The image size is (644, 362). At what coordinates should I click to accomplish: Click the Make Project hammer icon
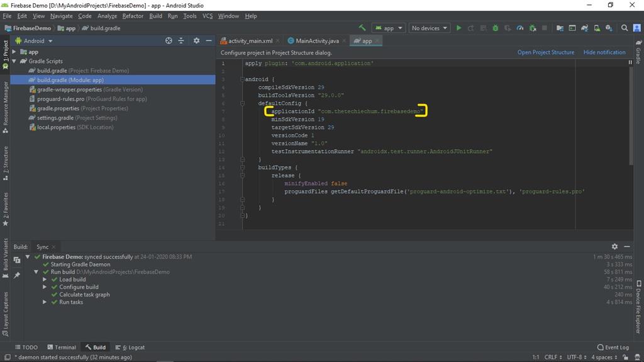362,28
